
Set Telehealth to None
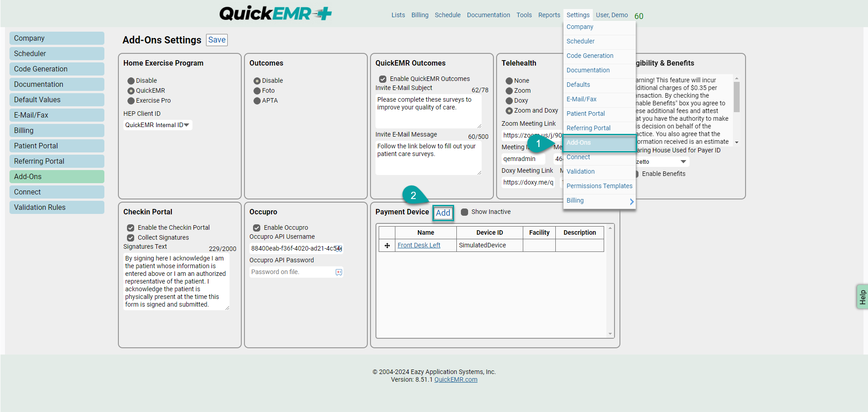509,81
